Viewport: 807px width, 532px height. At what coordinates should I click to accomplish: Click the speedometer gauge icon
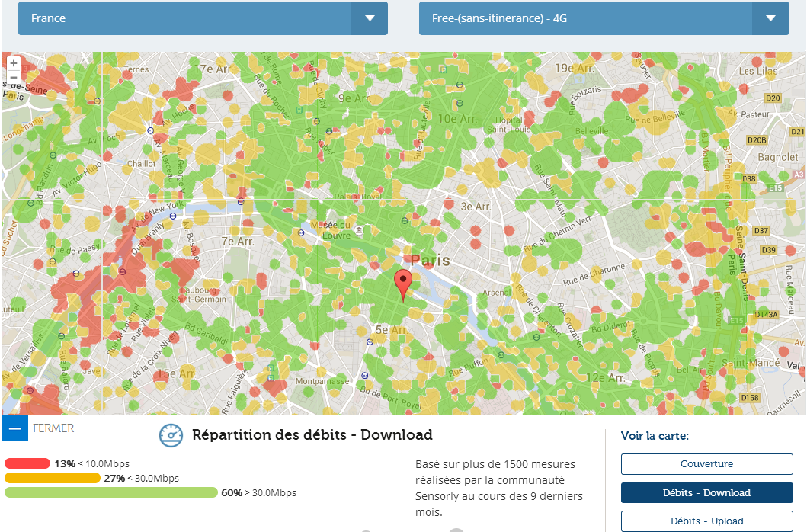click(x=171, y=434)
